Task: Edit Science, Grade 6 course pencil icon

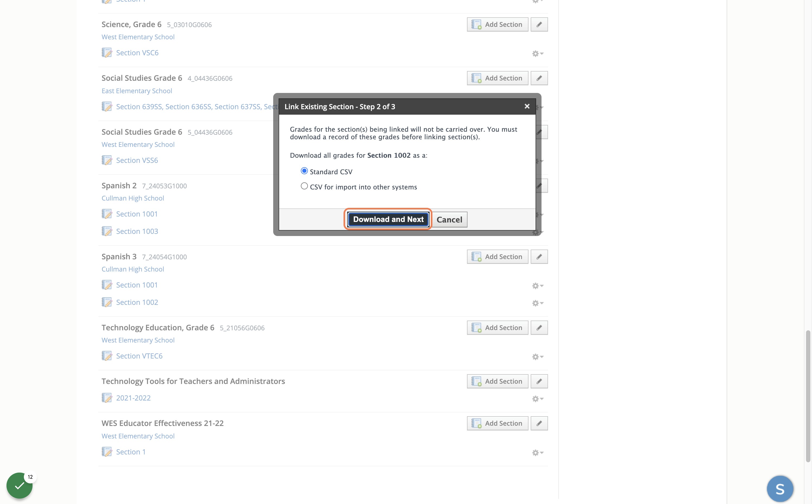Action: pyautogui.click(x=539, y=24)
